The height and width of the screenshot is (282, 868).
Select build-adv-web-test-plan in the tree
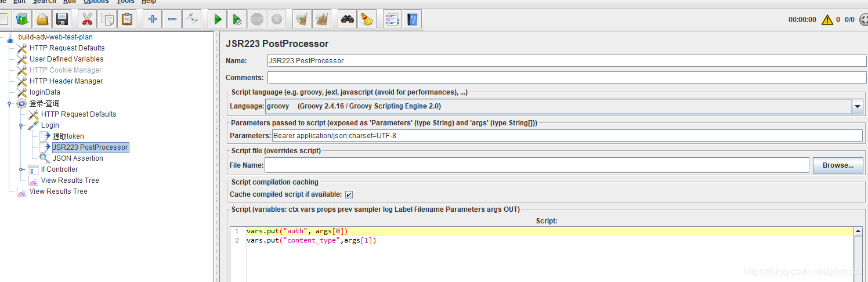pos(55,37)
